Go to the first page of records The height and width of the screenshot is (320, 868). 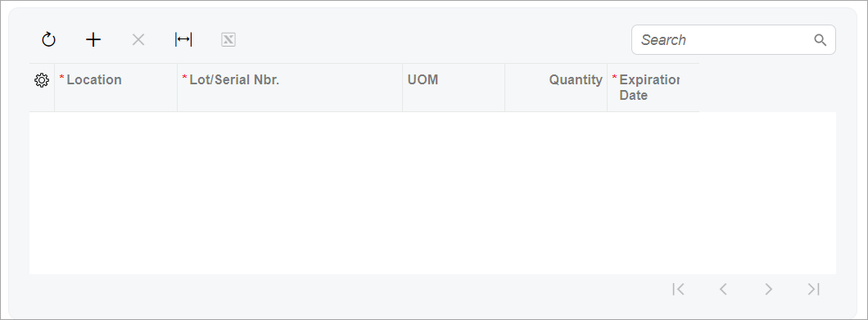coord(678,289)
